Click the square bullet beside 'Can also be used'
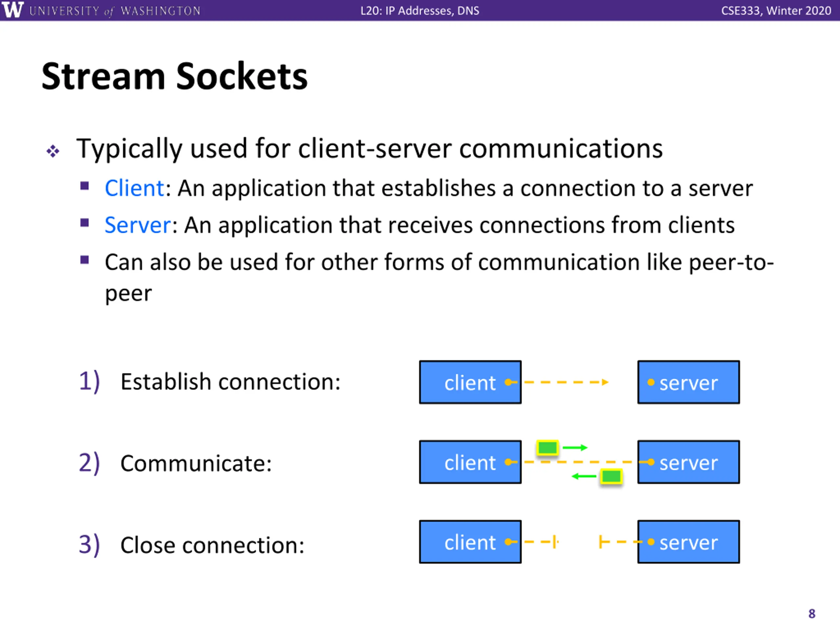The height and width of the screenshot is (630, 840). (84, 260)
